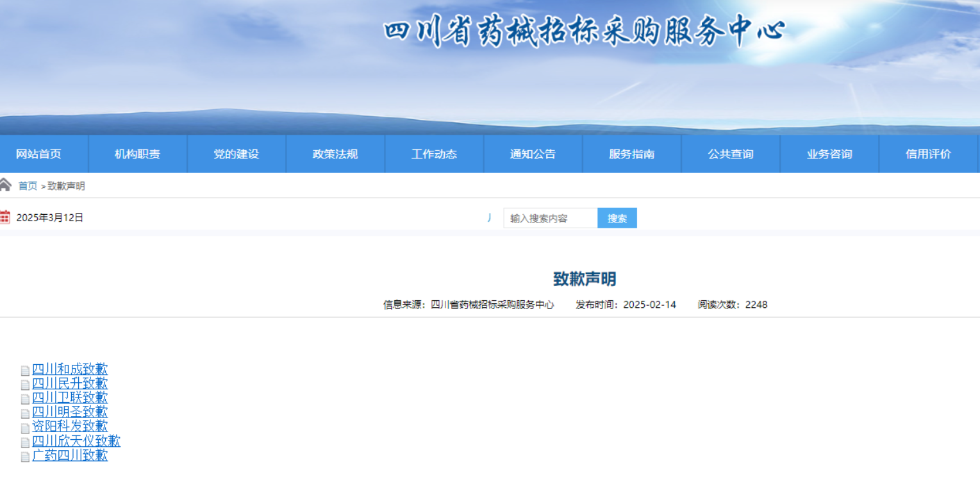The height and width of the screenshot is (479, 980).
Task: Click the 发布时间:2025-02-14 text
Action: click(626, 305)
